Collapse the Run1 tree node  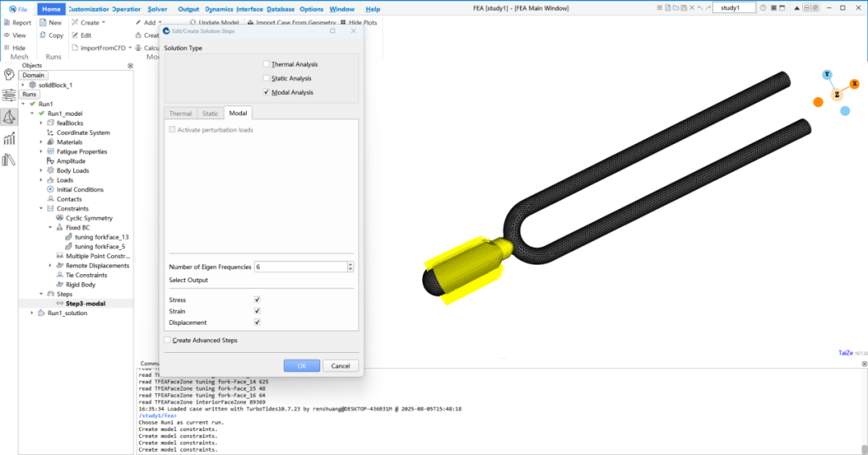coord(23,104)
